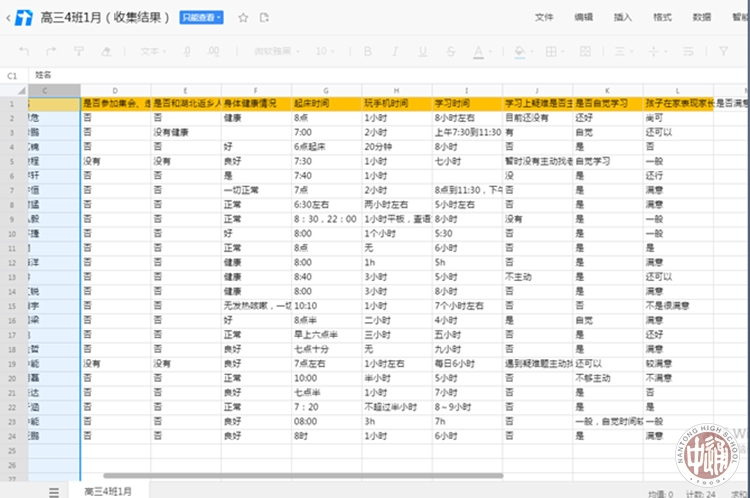Select the format painter tool
The height and width of the screenshot is (498, 750).
tap(78, 51)
